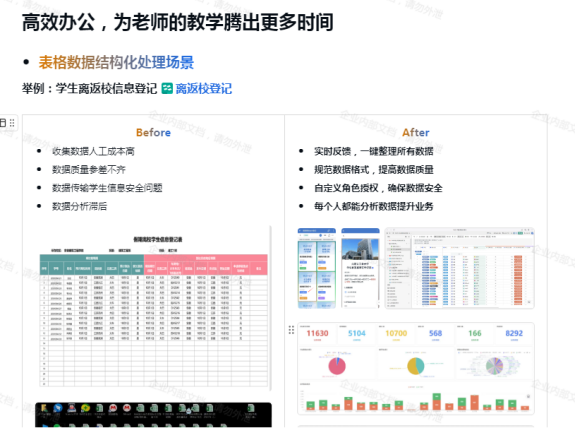Image resolution: width=576 pixels, height=428 pixels.
Task: Click the pink pie chart in the dashboard
Action: (337, 366)
